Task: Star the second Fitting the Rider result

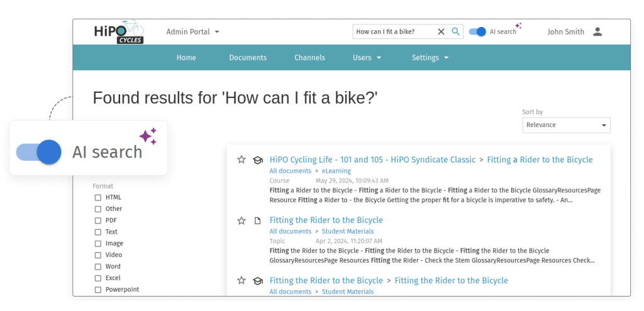Action: 241,280
